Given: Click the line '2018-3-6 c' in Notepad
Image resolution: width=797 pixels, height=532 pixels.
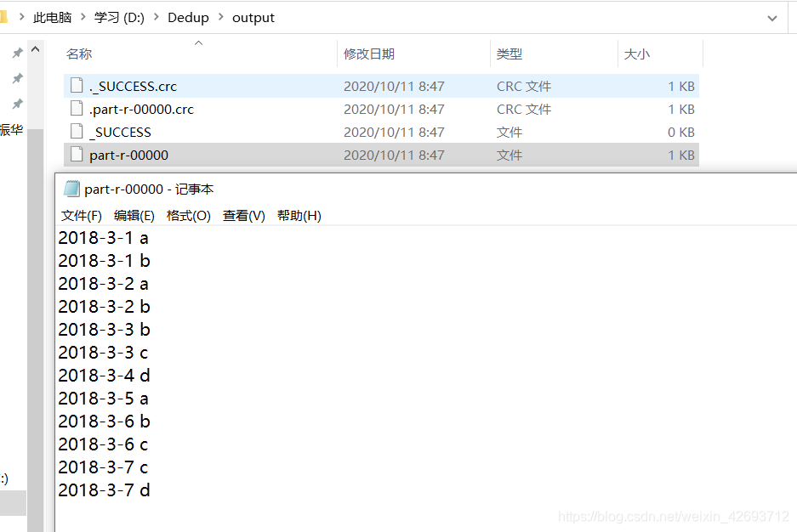Looking at the screenshot, I should pyautogui.click(x=103, y=444).
